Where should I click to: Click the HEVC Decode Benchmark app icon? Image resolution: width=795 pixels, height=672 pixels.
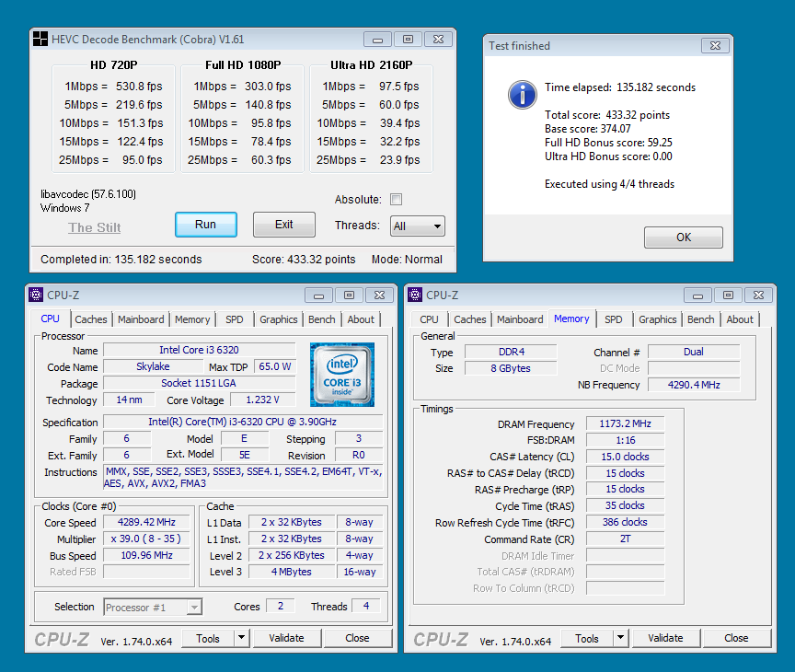(x=40, y=39)
